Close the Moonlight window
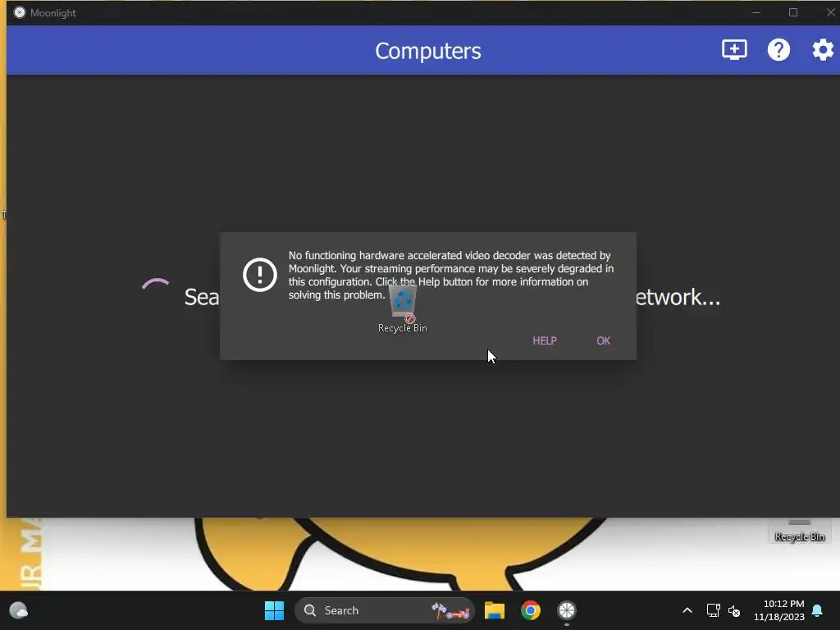This screenshot has height=630, width=840. coord(830,12)
